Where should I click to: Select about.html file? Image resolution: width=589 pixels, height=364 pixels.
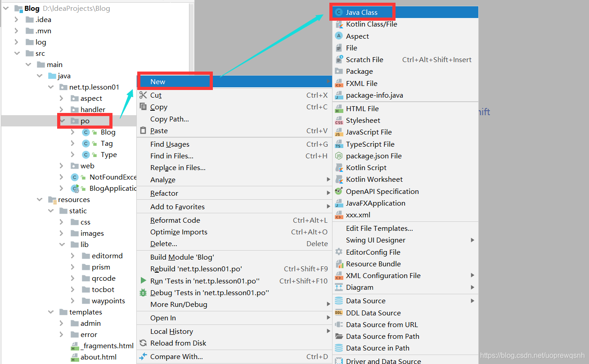coord(99,357)
